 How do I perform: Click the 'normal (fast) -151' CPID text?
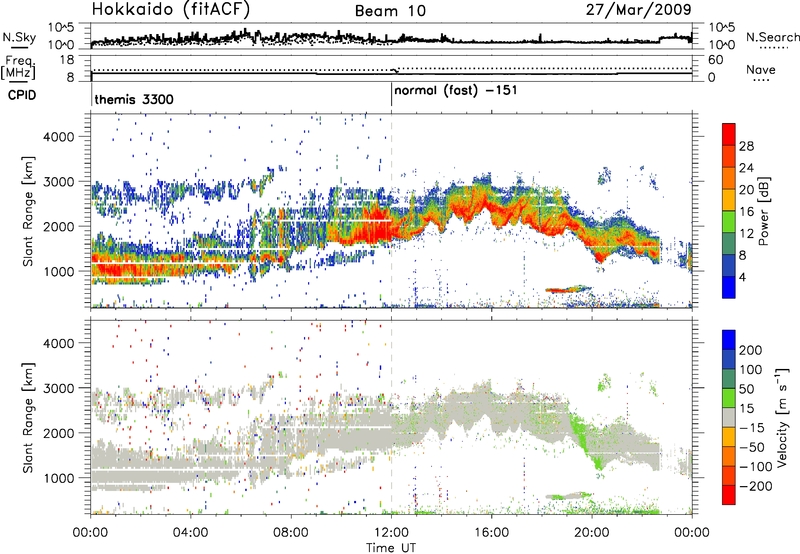click(456, 91)
